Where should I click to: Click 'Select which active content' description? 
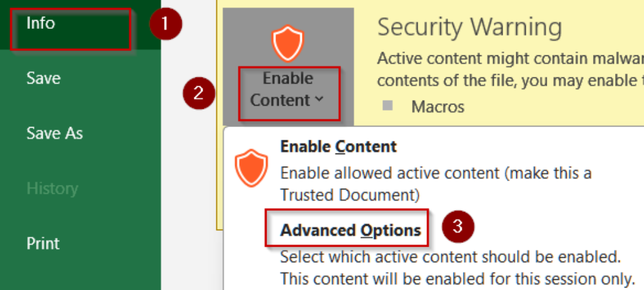coord(450,257)
